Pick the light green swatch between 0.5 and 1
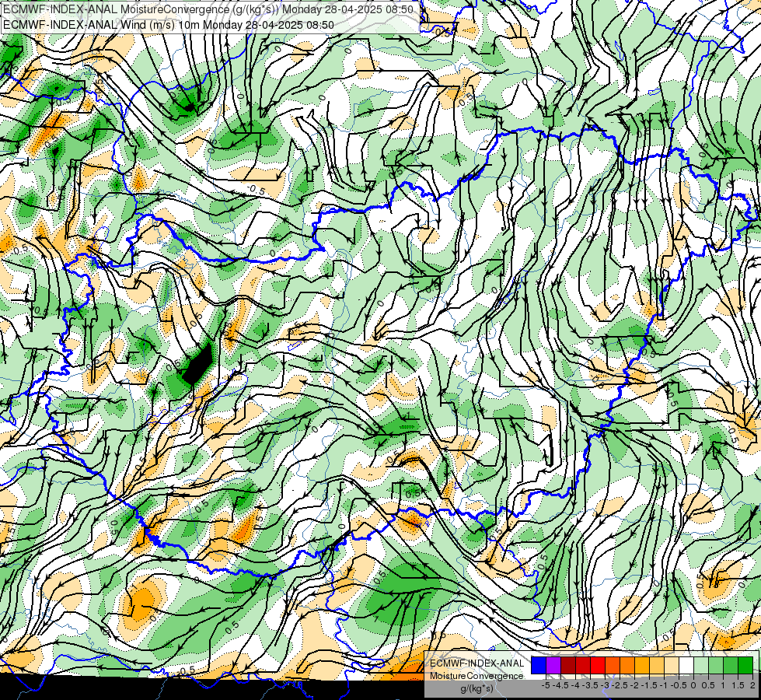This screenshot has height=700, width=761. coord(716,666)
